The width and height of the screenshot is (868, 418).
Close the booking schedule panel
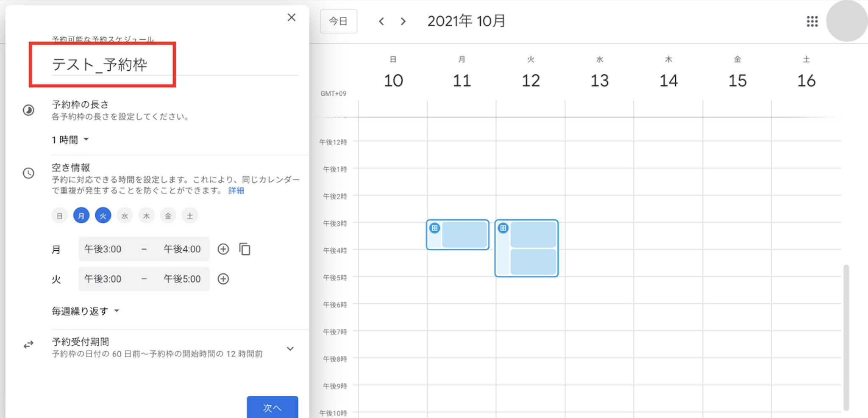pos(292,17)
